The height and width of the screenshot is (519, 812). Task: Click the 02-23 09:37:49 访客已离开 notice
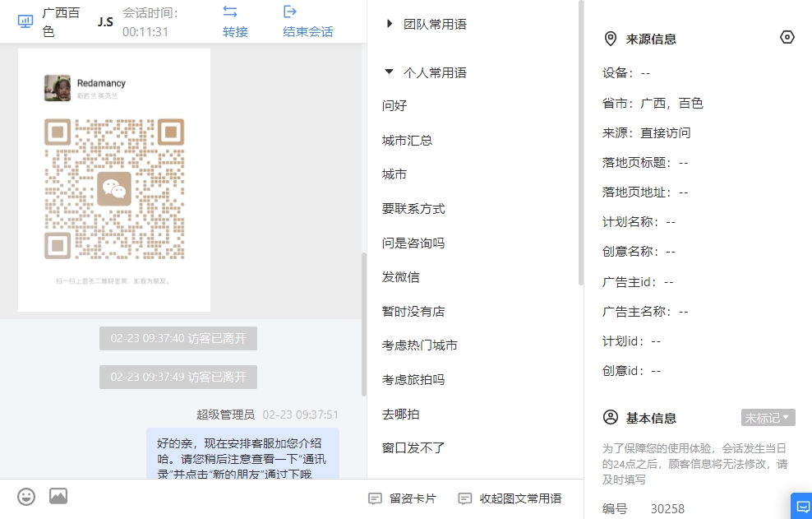click(178, 377)
